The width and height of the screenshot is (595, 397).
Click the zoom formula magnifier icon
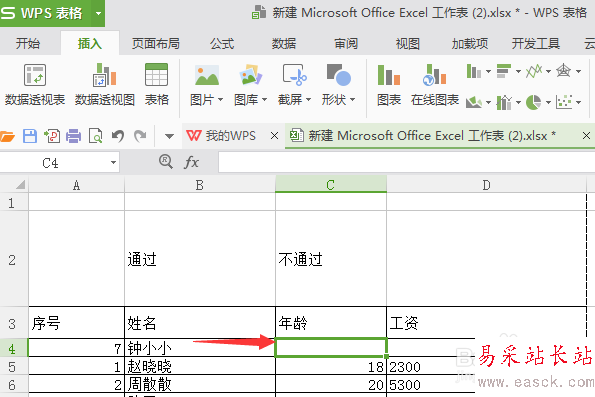tap(166, 162)
